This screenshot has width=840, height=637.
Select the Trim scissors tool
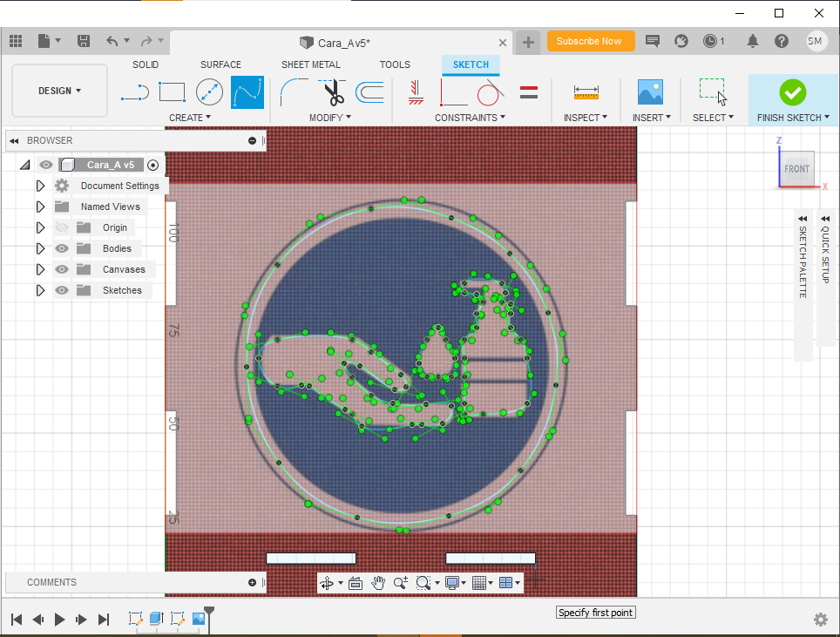333,92
